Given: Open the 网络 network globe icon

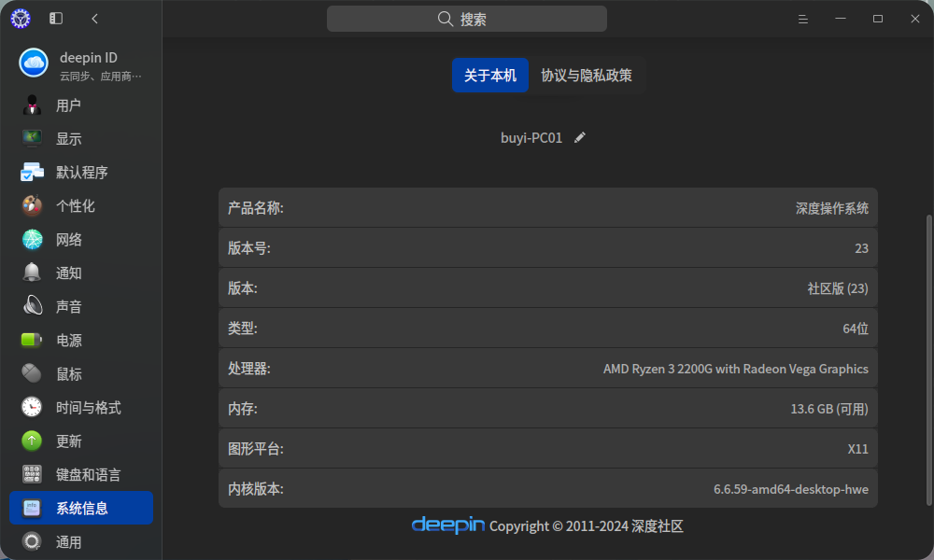Looking at the screenshot, I should pos(32,239).
